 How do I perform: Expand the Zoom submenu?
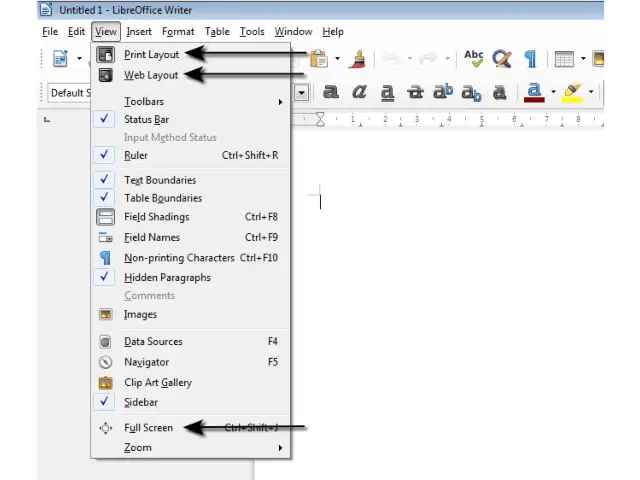point(190,447)
